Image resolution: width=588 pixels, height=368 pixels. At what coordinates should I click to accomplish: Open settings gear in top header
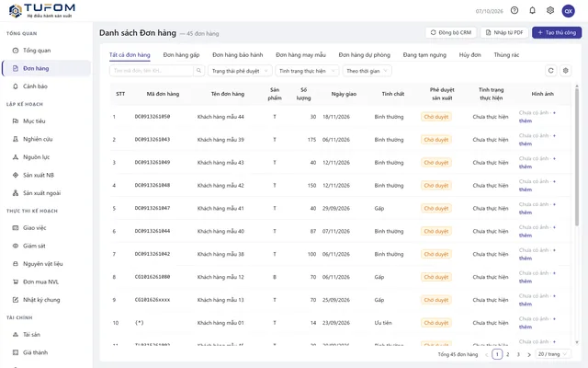(550, 10)
